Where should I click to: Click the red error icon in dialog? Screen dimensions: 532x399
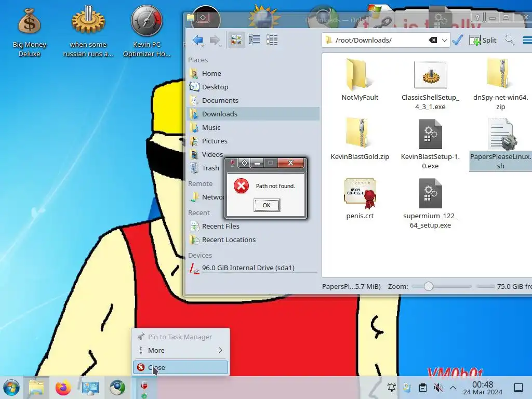pyautogui.click(x=241, y=186)
